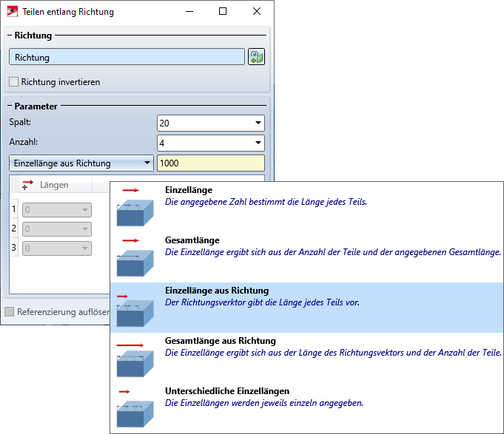This screenshot has width=504, height=434.
Task: Select the Einzellänge aus Richtung option
Action: pyautogui.click(x=307, y=308)
